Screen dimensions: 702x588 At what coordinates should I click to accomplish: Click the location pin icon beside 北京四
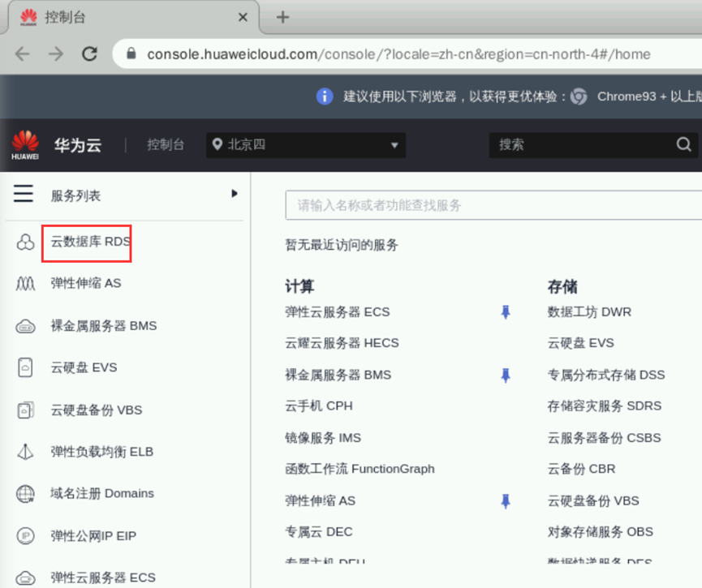coord(217,144)
